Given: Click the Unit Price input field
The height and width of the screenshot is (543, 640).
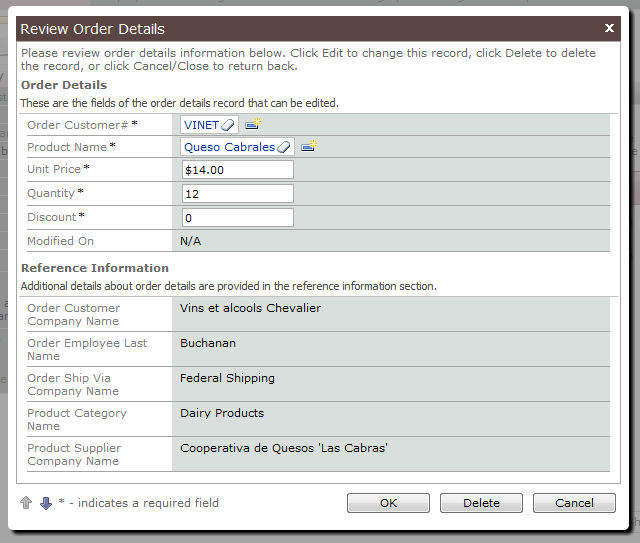Looking at the screenshot, I should [x=238, y=169].
